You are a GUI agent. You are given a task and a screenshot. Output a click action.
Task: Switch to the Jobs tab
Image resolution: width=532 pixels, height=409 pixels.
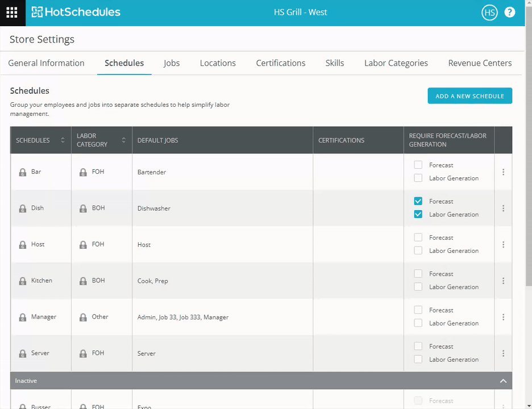171,63
